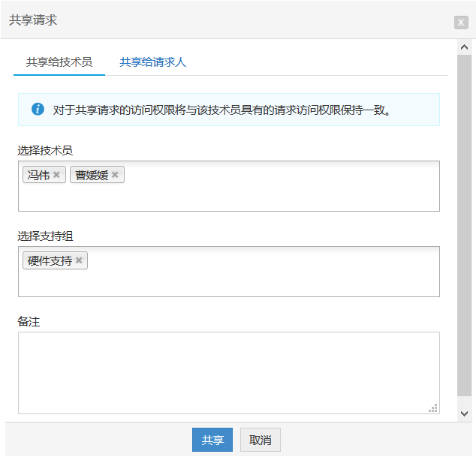The width and height of the screenshot is (476, 457).
Task: Switch to 共享给技术员 tab
Action: coord(59,62)
